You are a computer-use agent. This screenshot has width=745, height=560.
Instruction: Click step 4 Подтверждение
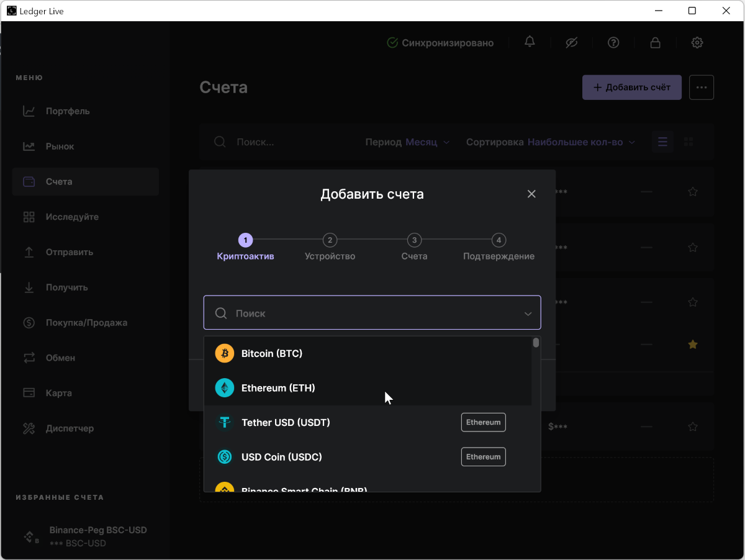(499, 247)
